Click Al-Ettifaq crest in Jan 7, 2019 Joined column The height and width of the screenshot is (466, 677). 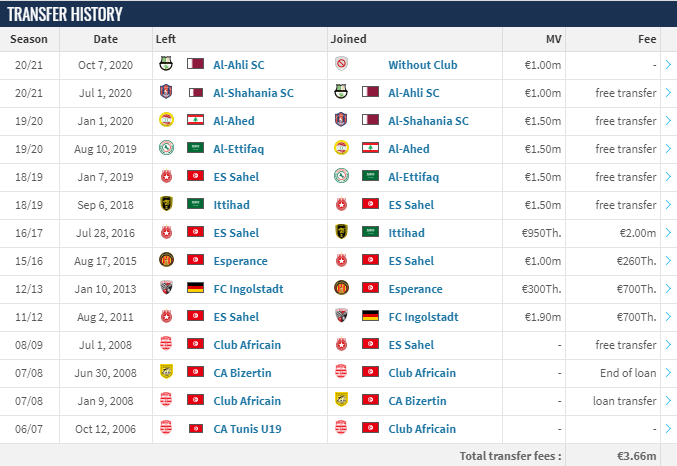pyautogui.click(x=341, y=176)
